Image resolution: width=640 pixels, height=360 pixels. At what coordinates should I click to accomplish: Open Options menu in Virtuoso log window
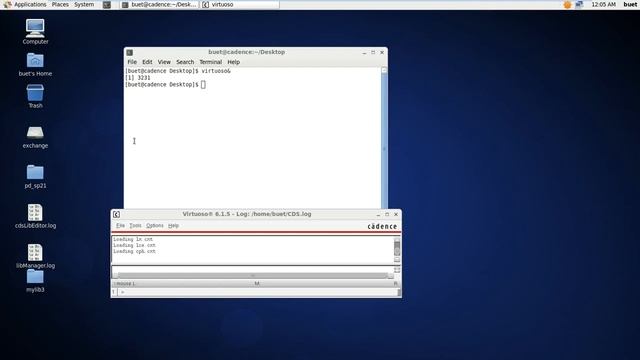coord(155,226)
